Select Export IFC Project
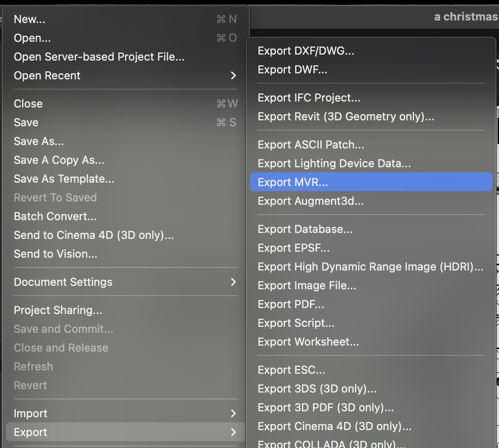Image resolution: width=499 pixels, height=448 pixels. tap(309, 98)
